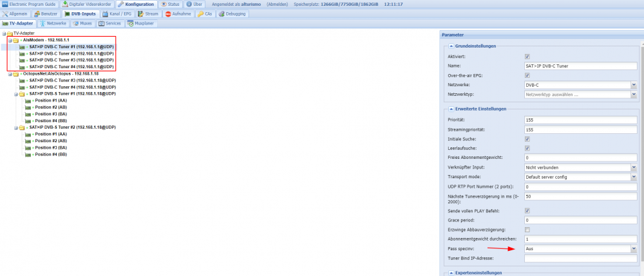Collapse the DVB-S Tuner #1 node
Image resolution: width=644 pixels, height=276 pixels.
[x=15, y=94]
